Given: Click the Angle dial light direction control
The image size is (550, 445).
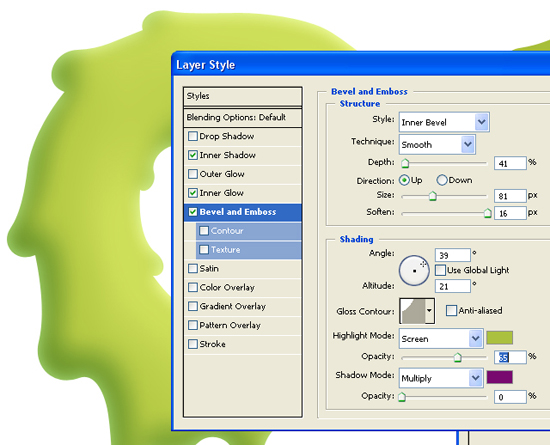Looking at the screenshot, I should pos(414,270).
